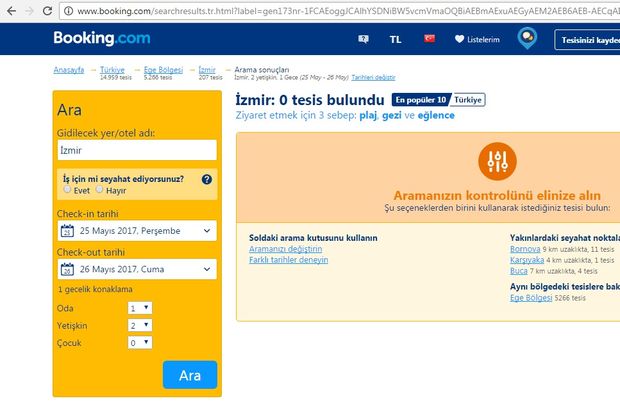The width and height of the screenshot is (620, 410).
Task: Follow the eğlence link
Action: pyautogui.click(x=436, y=115)
